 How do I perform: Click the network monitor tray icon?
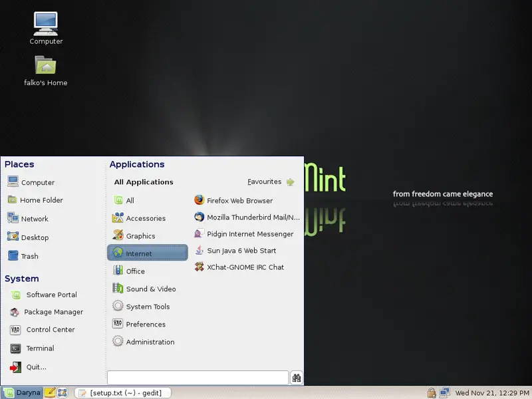(444, 393)
